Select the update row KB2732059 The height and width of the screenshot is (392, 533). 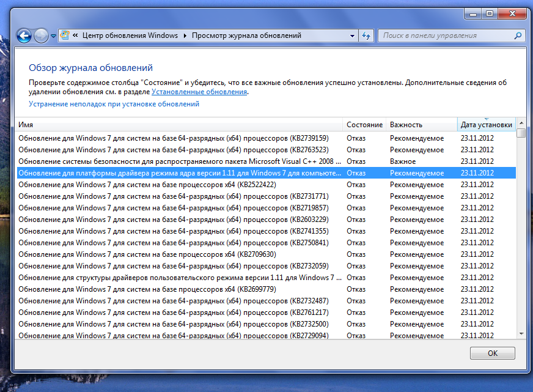click(x=266, y=266)
